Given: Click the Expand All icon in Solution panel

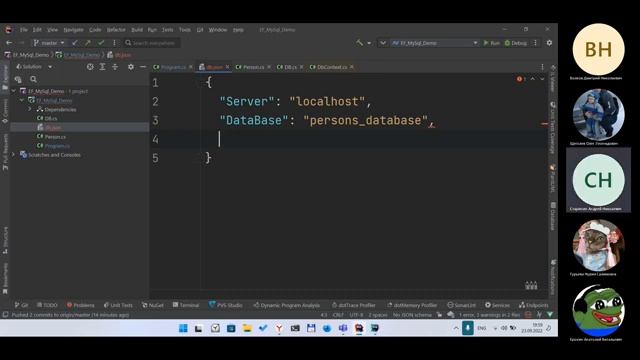Looking at the screenshot, I should pos(102,67).
